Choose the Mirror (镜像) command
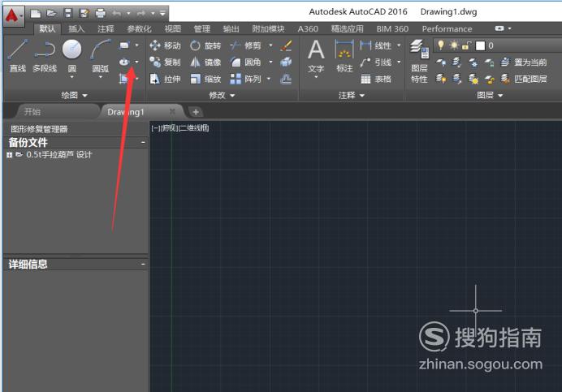 (x=205, y=62)
